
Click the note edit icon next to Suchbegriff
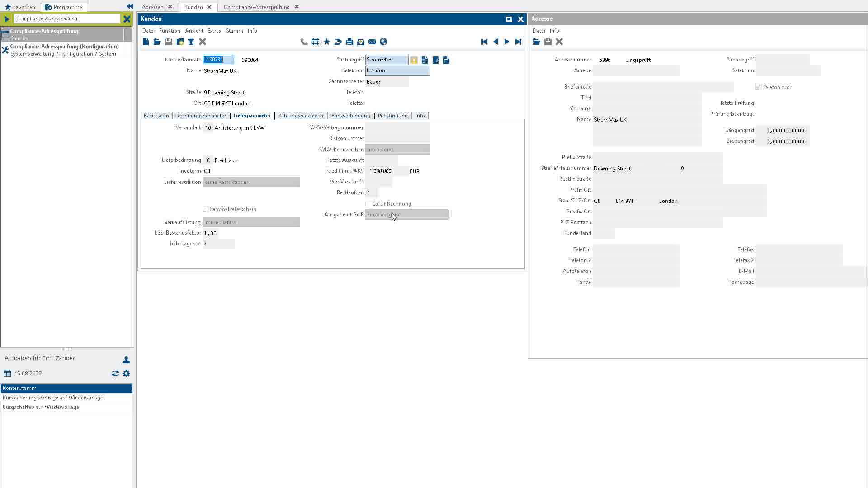click(436, 60)
